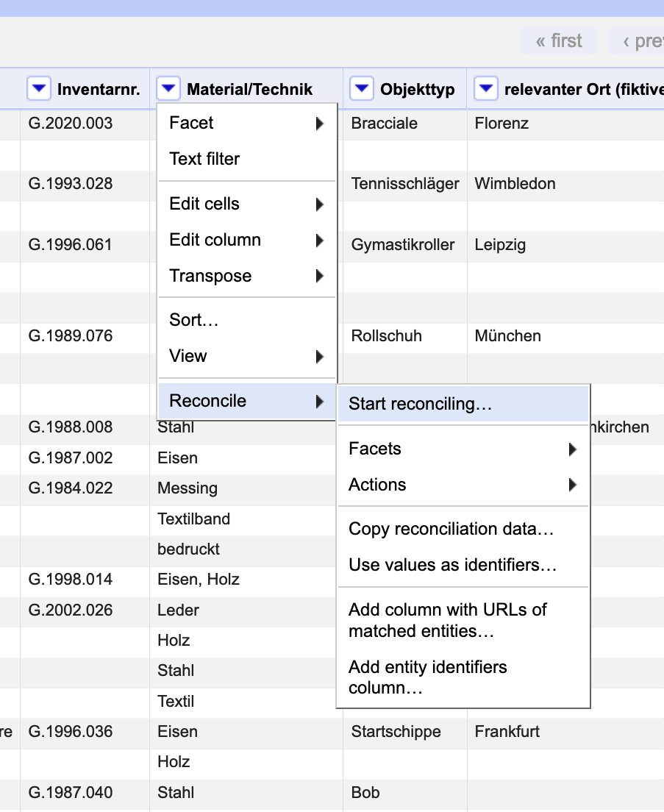Open the Inventarnr. column dropdown arrow

click(39, 89)
